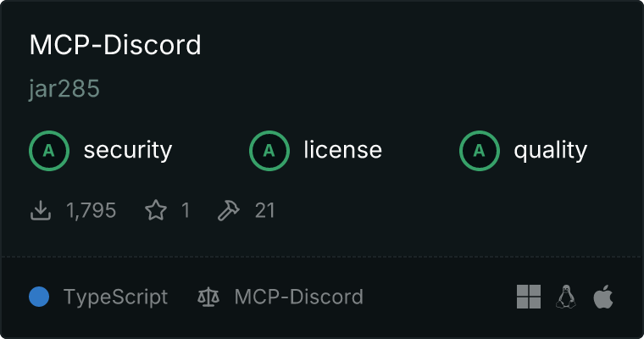This screenshot has height=339, width=644.
Task: Click the license scales icon
Action: click(x=208, y=297)
